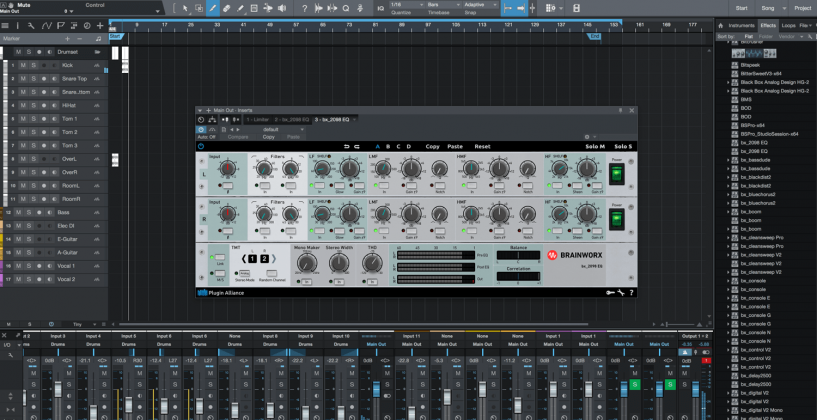Open the 1/16 Quantize dropdown
The width and height of the screenshot is (817, 420).
click(x=406, y=5)
